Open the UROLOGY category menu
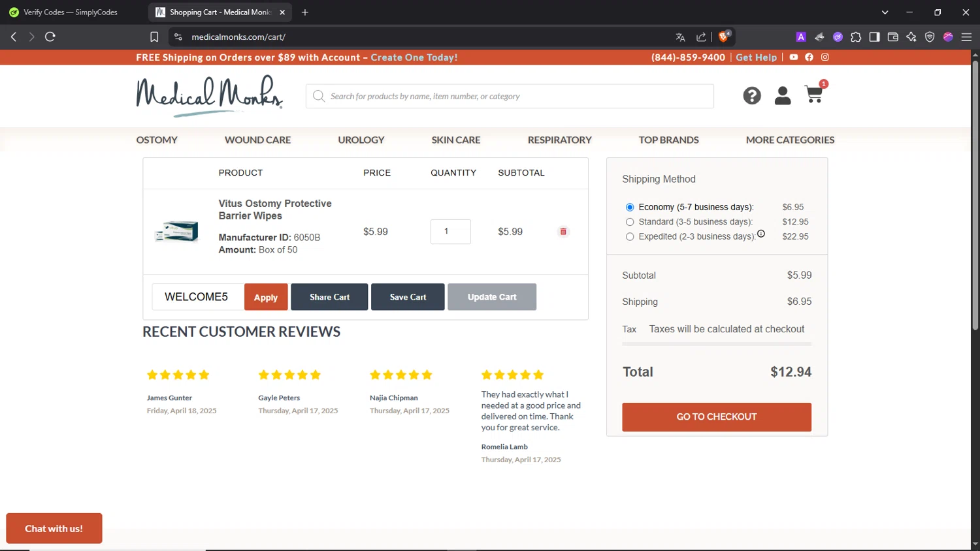Viewport: 980px width, 551px height. pyautogui.click(x=361, y=140)
